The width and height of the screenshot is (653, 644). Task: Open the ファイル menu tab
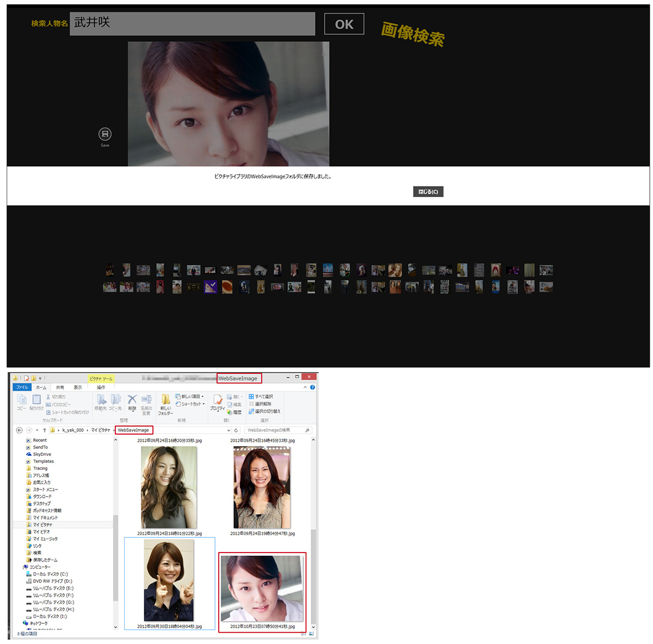[22, 387]
